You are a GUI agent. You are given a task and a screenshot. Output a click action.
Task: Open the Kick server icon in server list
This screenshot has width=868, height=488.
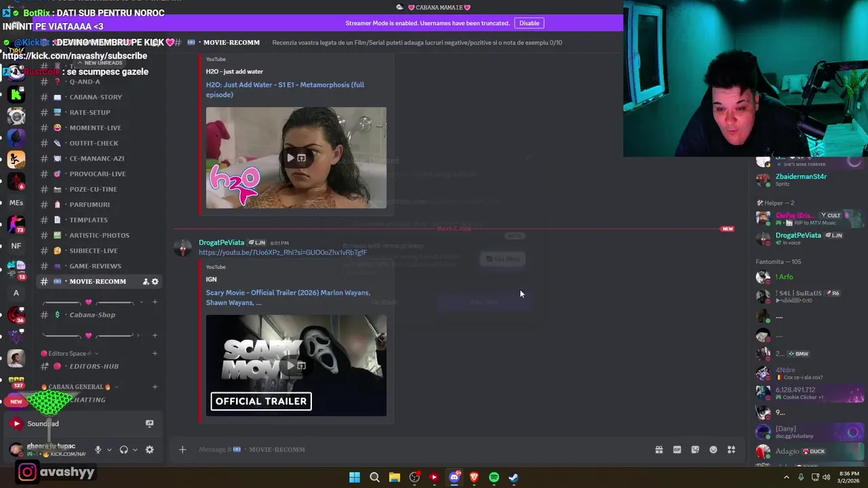coord(16,95)
